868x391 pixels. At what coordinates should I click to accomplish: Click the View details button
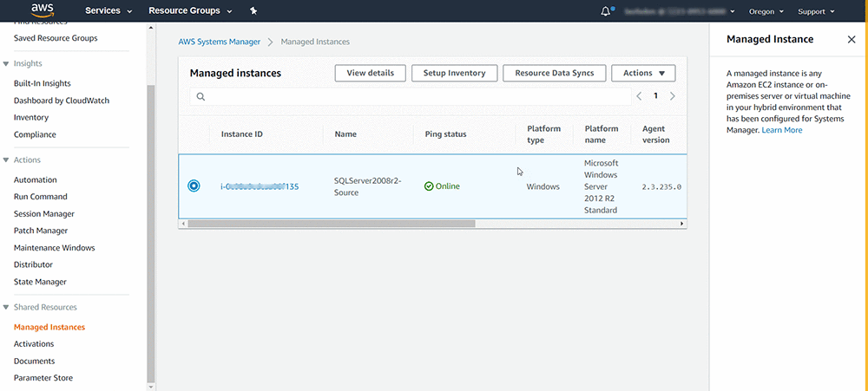pyautogui.click(x=370, y=73)
